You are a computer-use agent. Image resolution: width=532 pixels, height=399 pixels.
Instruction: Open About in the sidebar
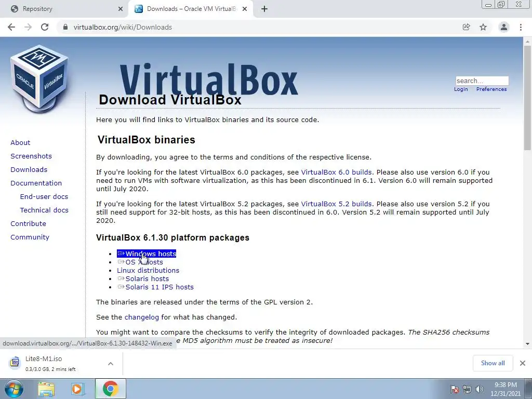tap(20, 142)
